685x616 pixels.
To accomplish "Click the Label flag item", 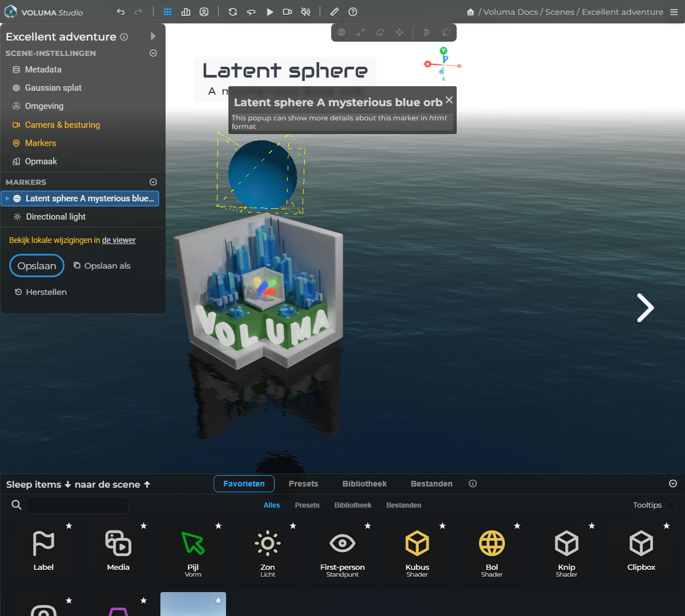I will 43,550.
